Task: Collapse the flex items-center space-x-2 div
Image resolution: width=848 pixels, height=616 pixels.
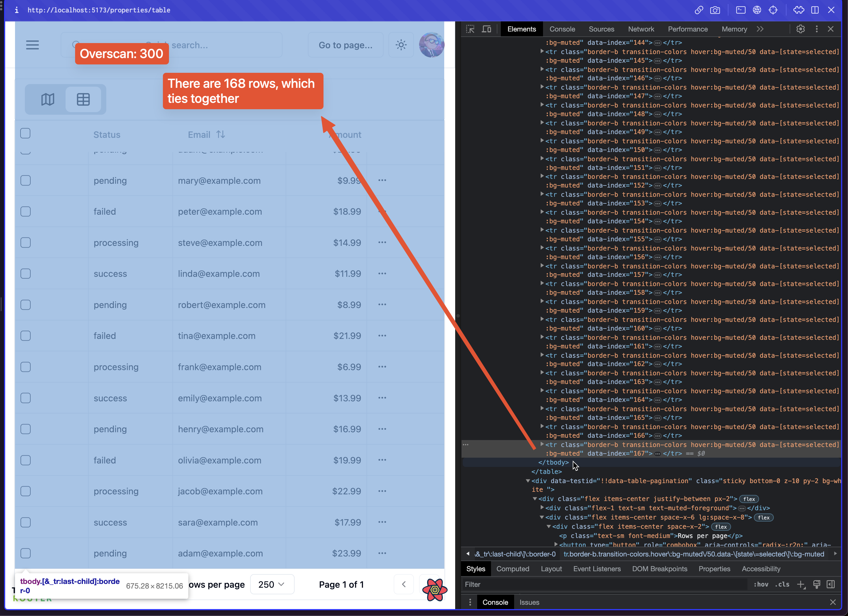Action: click(548, 526)
